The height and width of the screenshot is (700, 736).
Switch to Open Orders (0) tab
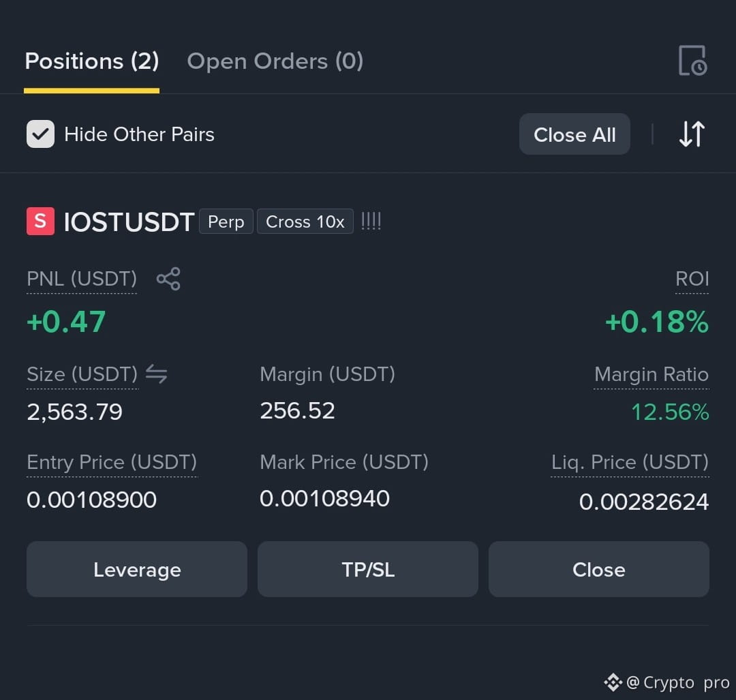click(275, 61)
